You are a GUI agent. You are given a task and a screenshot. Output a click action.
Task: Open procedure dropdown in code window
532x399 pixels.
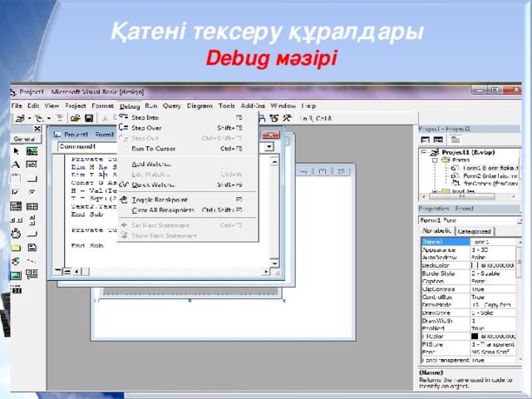pyautogui.click(x=269, y=147)
